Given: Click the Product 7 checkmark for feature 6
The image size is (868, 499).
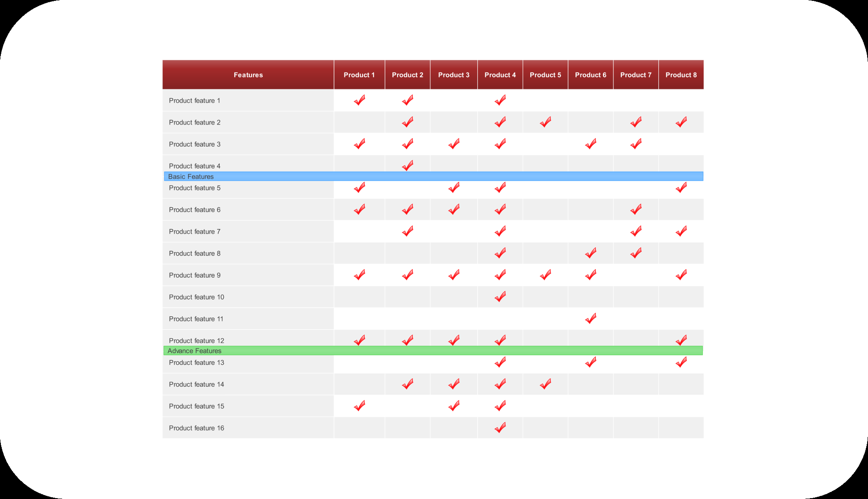Looking at the screenshot, I should click(x=636, y=209).
